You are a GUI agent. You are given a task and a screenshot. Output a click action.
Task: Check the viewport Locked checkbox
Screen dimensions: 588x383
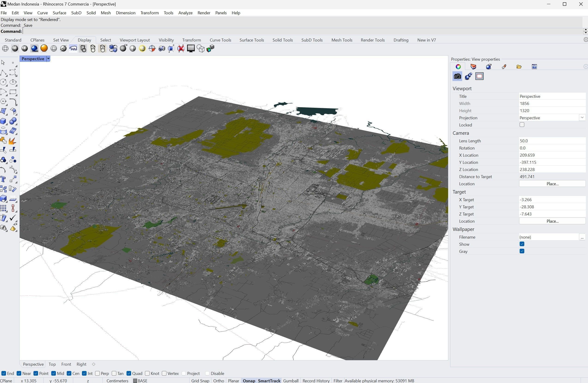522,125
